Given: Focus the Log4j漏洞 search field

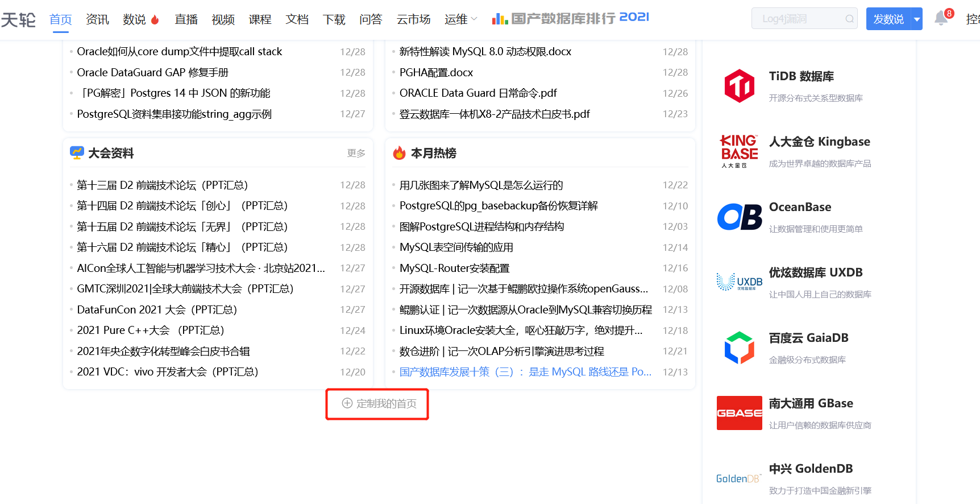Looking at the screenshot, I should [x=804, y=19].
